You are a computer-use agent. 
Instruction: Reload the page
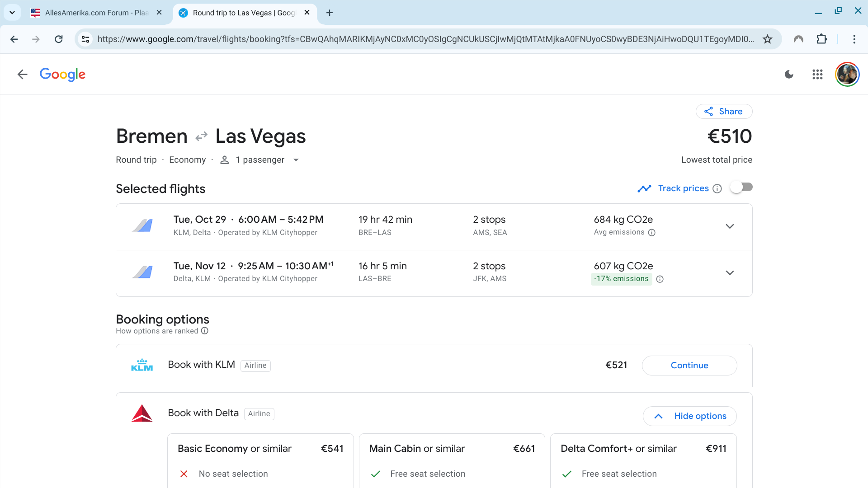pos(59,39)
